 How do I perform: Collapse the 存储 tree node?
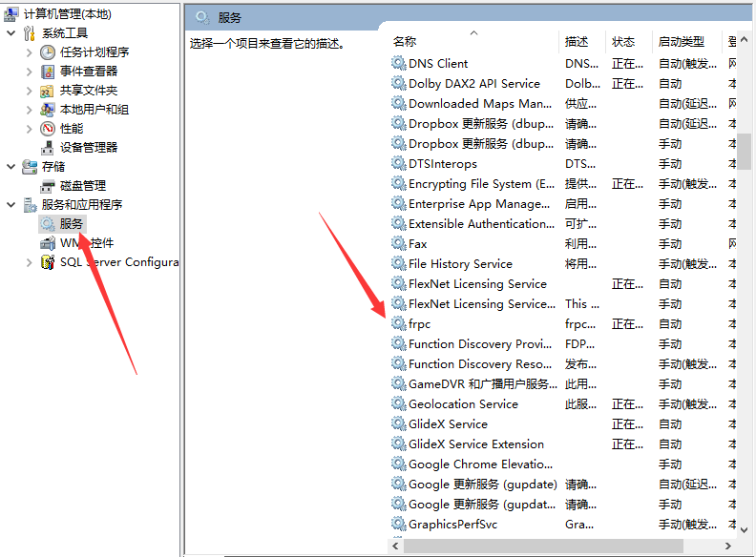coord(11,167)
